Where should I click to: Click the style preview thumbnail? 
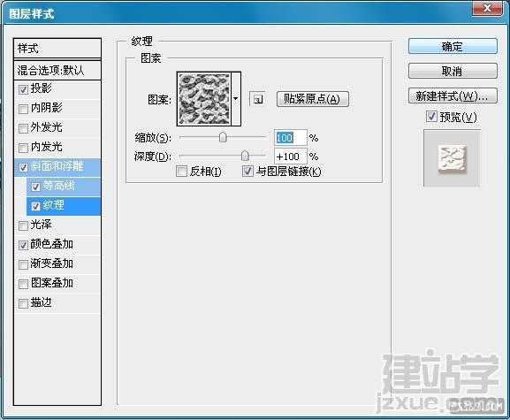(x=452, y=158)
